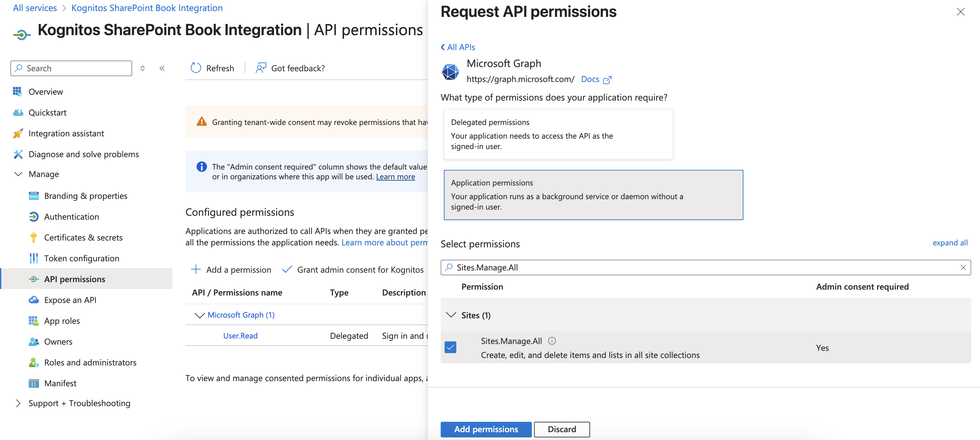Click the Add permissions button

pyautogui.click(x=485, y=429)
